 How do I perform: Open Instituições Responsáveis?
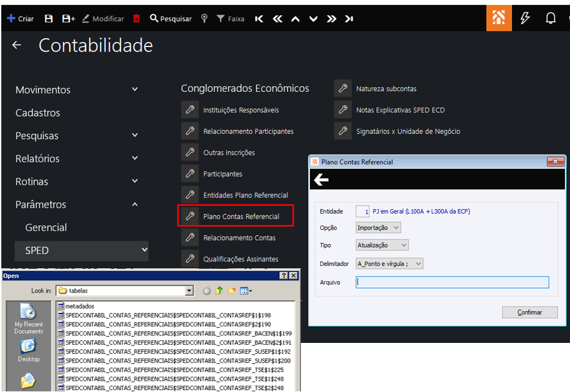pyautogui.click(x=240, y=110)
